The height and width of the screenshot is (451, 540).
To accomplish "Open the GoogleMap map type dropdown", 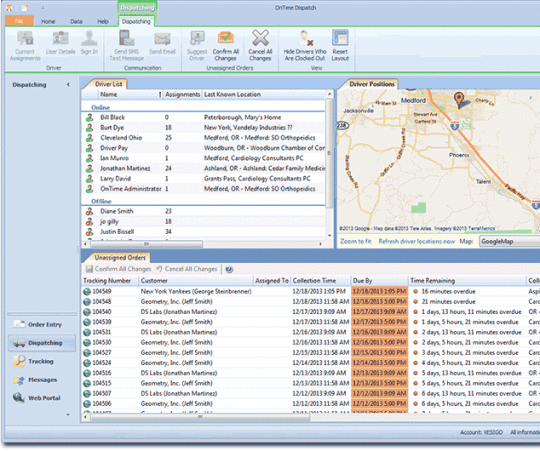I will point(510,241).
